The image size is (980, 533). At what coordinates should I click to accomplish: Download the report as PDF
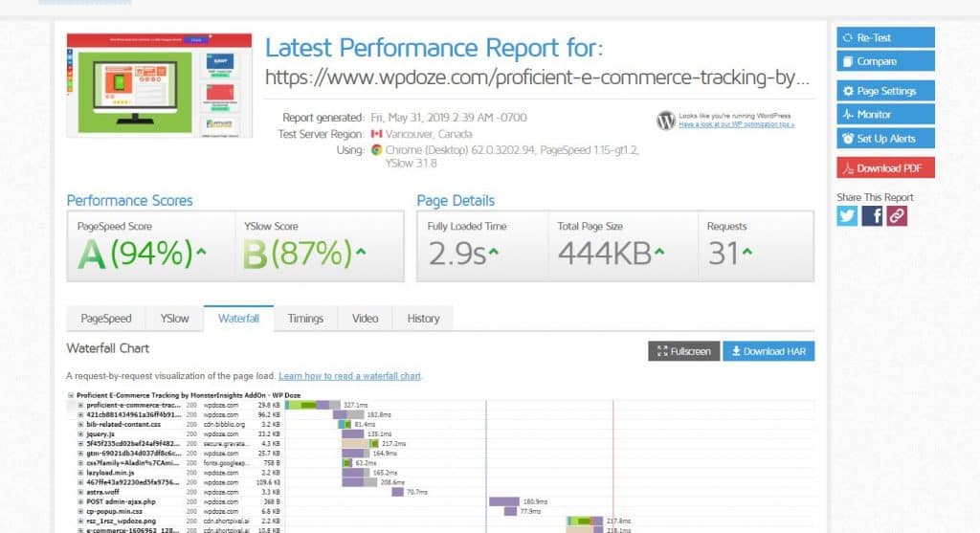885,168
